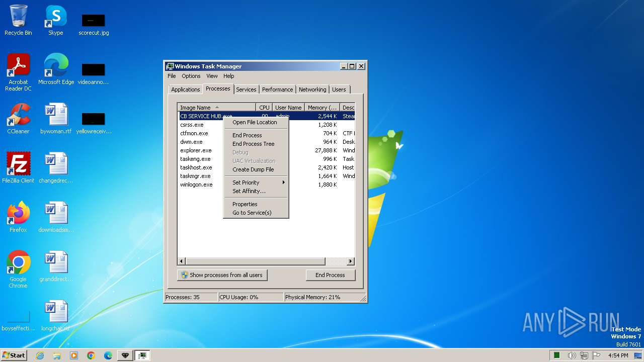Screen dimensions: 644x362
Task: Open the Help menu
Action: [228, 76]
